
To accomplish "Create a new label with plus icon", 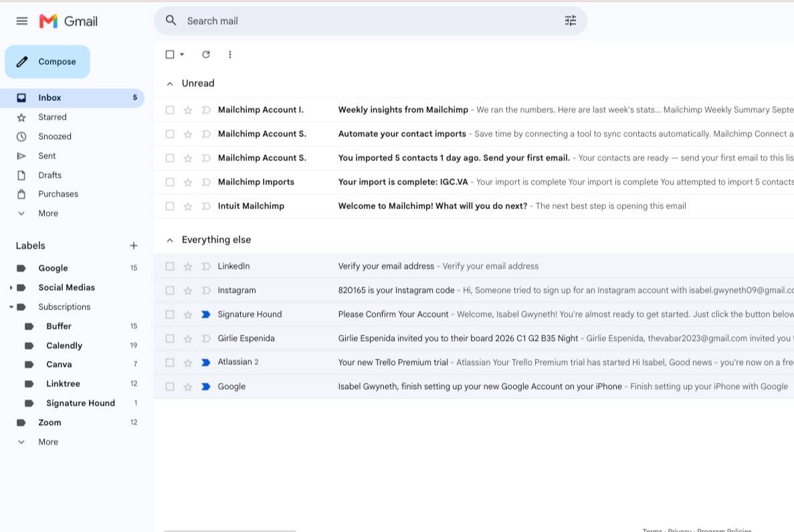I will [x=134, y=245].
